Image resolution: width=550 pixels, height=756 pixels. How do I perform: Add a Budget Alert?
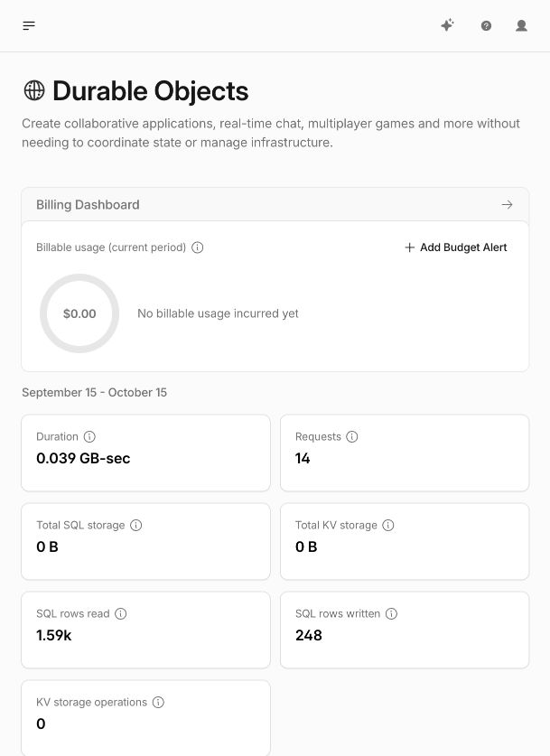(x=455, y=247)
